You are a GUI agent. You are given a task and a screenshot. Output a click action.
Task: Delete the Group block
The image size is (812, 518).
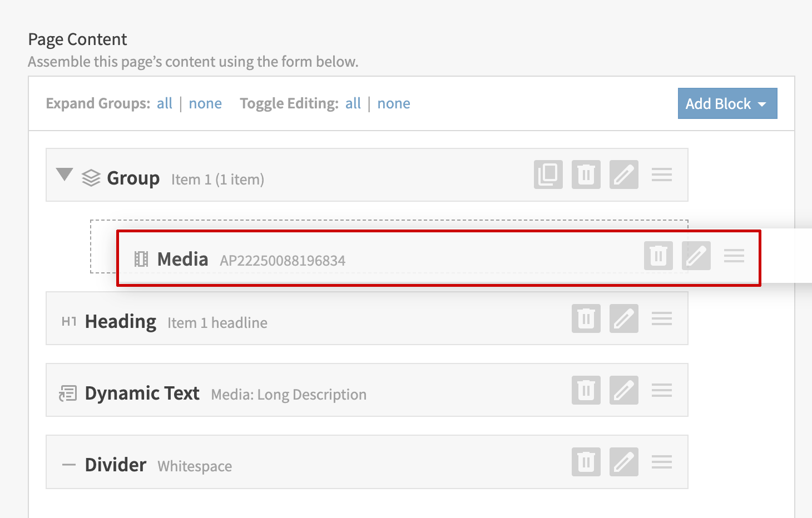[586, 175]
